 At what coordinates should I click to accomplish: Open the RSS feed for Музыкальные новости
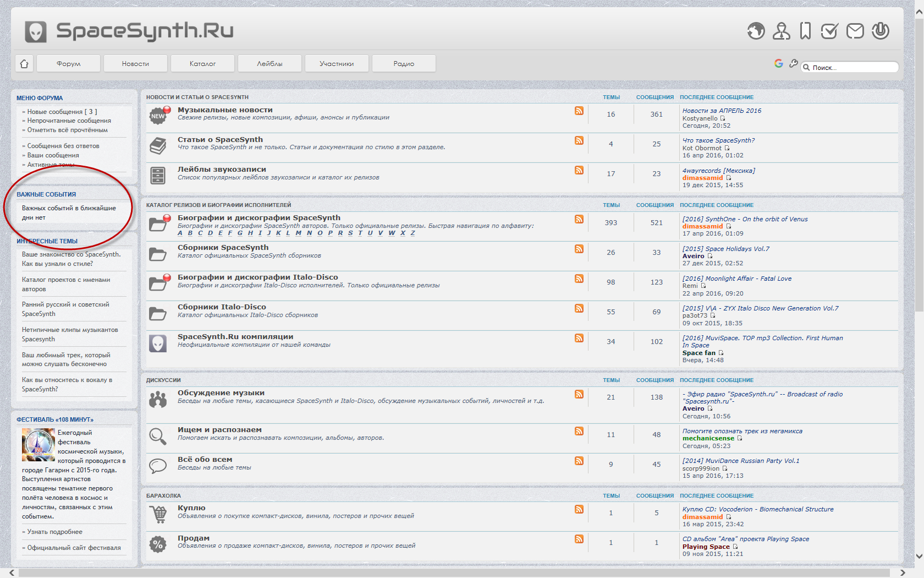click(x=579, y=111)
